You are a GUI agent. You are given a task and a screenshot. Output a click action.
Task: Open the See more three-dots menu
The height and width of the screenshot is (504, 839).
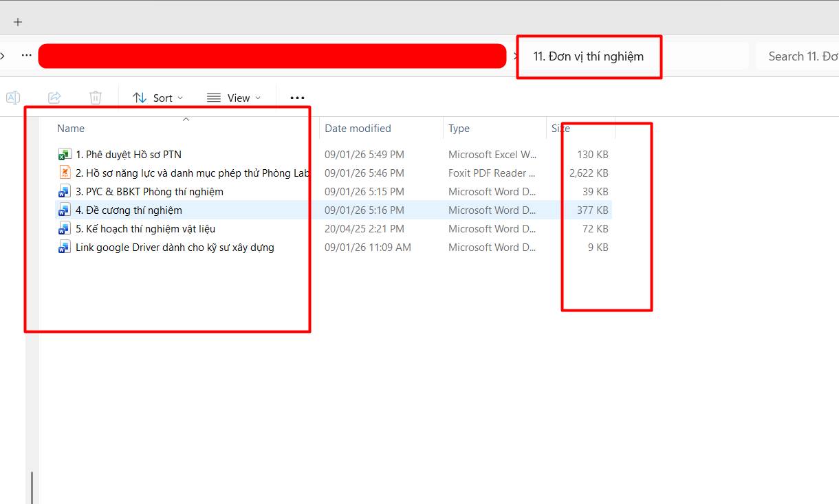(297, 98)
